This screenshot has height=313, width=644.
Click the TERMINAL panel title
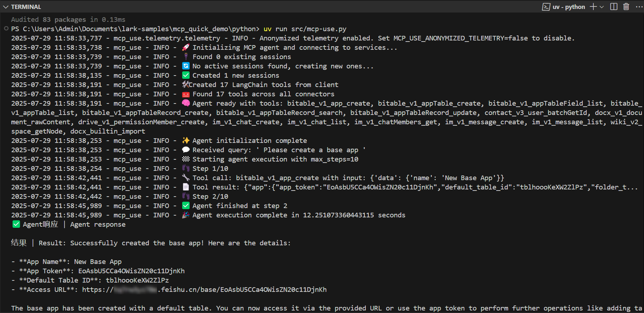tap(26, 7)
